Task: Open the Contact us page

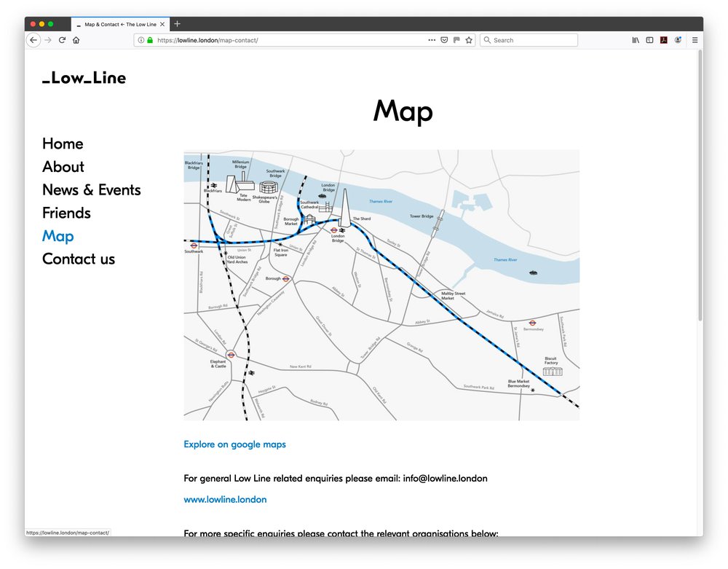Action: coord(79,259)
